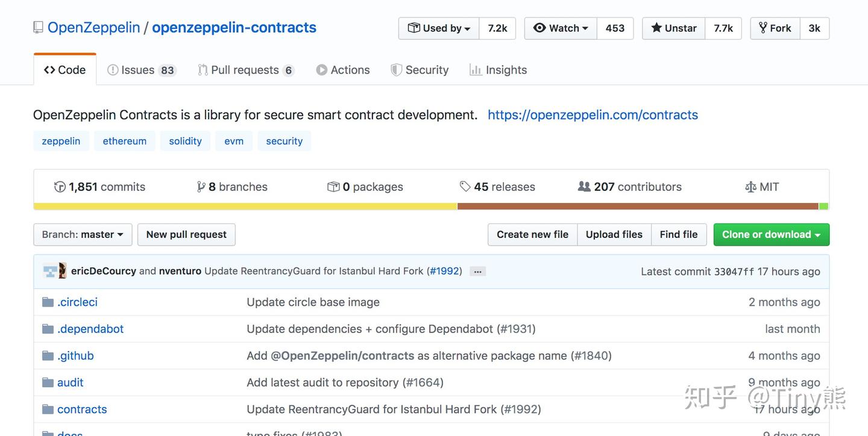Open the Used by dropdown

(439, 28)
